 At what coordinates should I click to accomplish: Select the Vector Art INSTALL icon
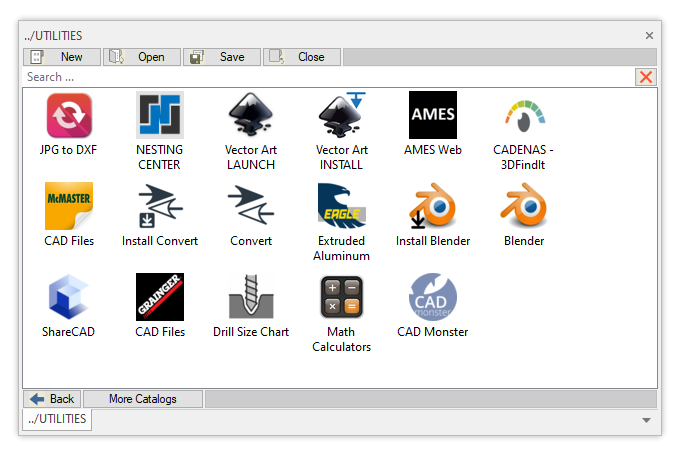[341, 116]
